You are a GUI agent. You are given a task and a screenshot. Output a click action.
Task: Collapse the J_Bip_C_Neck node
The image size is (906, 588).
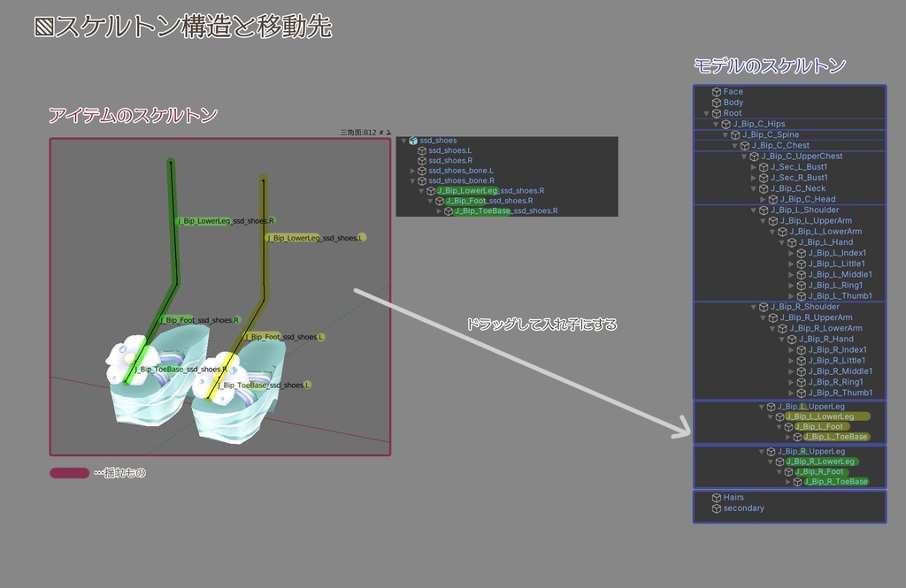pos(754,189)
